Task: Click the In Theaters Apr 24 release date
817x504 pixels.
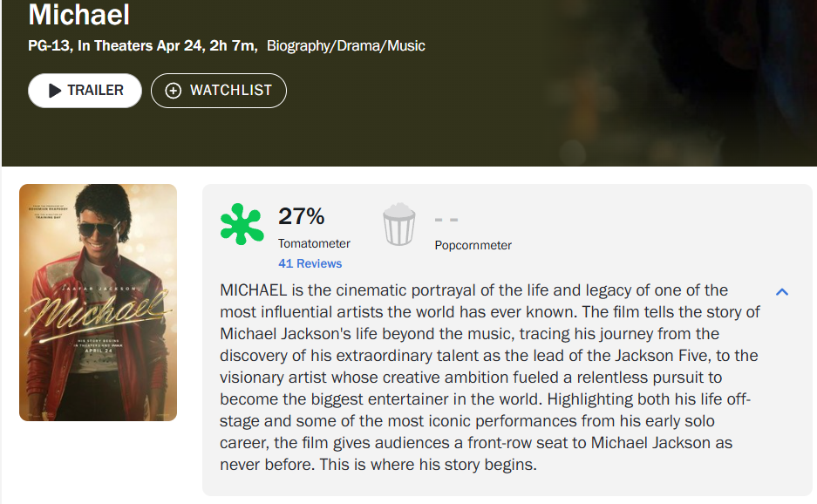Action: click(140, 45)
